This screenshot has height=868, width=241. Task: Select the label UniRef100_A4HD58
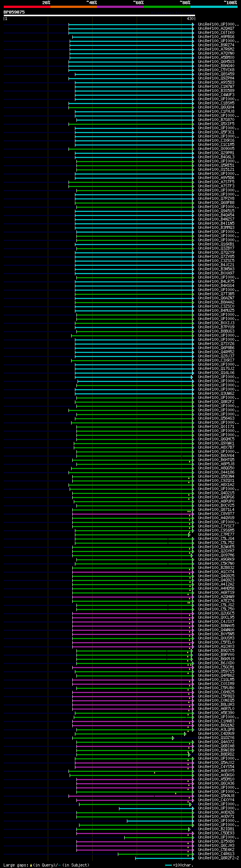[x=216, y=589]
